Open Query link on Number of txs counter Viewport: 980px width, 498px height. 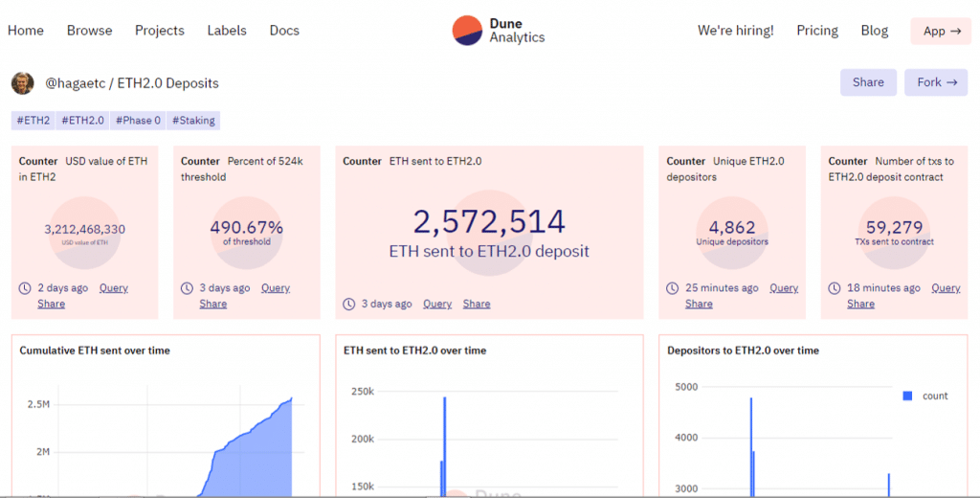[946, 288]
